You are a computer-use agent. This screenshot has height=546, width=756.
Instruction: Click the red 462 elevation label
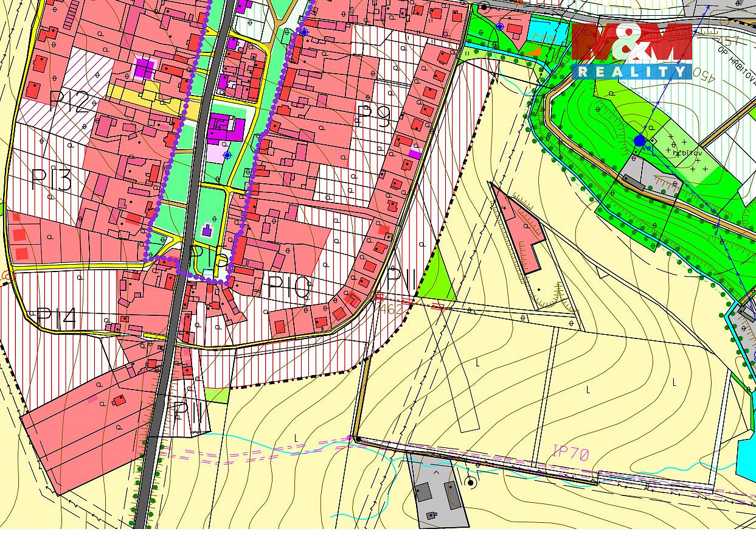point(390,310)
